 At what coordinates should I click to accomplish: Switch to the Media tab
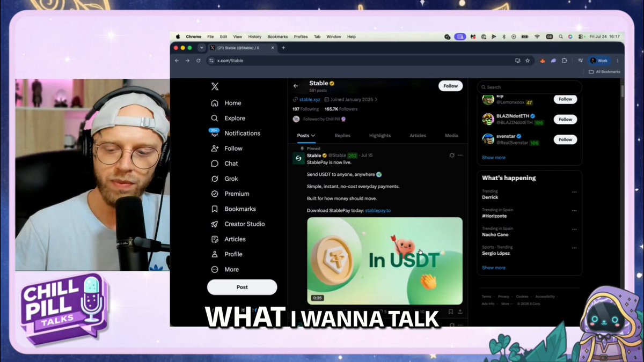pos(451,136)
